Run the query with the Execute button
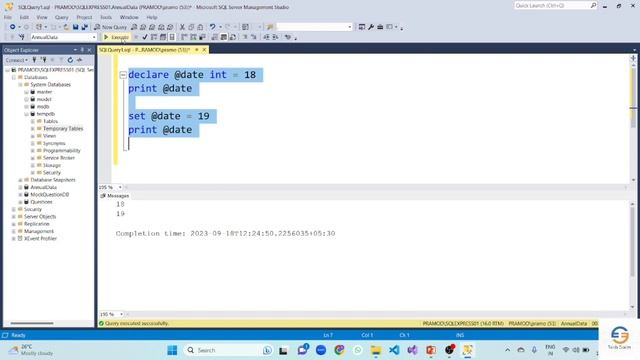 [116, 37]
